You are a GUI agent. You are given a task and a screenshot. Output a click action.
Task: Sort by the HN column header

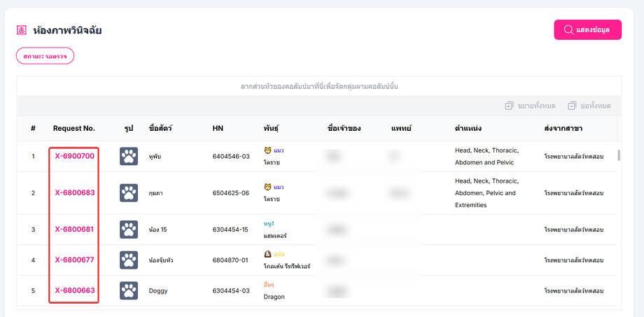[x=218, y=128]
